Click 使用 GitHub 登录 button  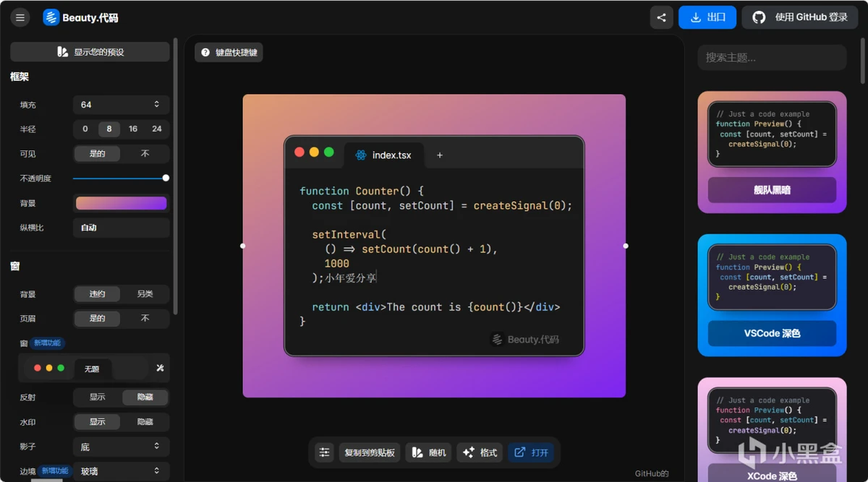[800, 17]
